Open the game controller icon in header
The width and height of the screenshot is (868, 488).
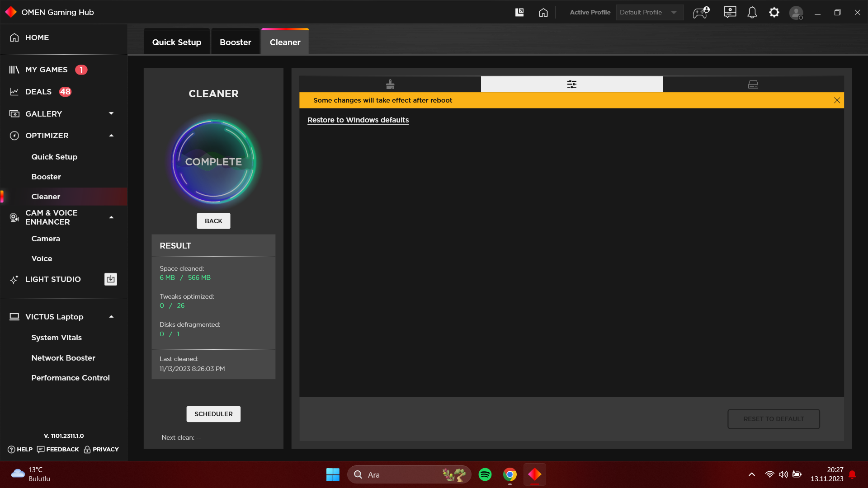point(701,13)
